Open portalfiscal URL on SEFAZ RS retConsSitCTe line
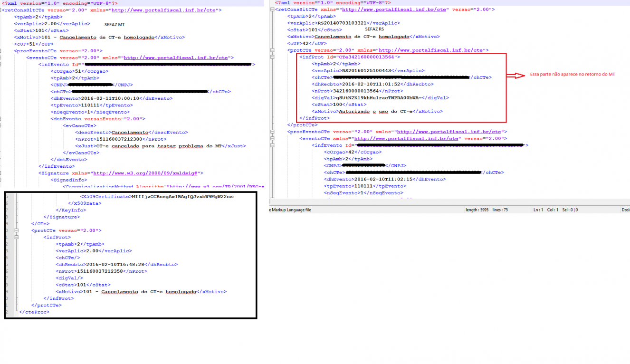 [394, 10]
